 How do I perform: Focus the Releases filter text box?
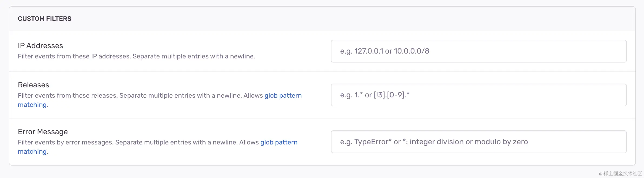(479, 95)
